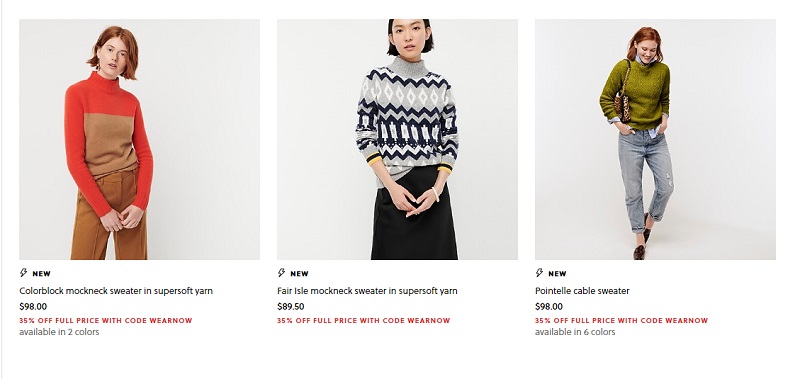Open the Fair Isle mockneck sweater product image
Screen dimensions: 800x379
pos(397,139)
